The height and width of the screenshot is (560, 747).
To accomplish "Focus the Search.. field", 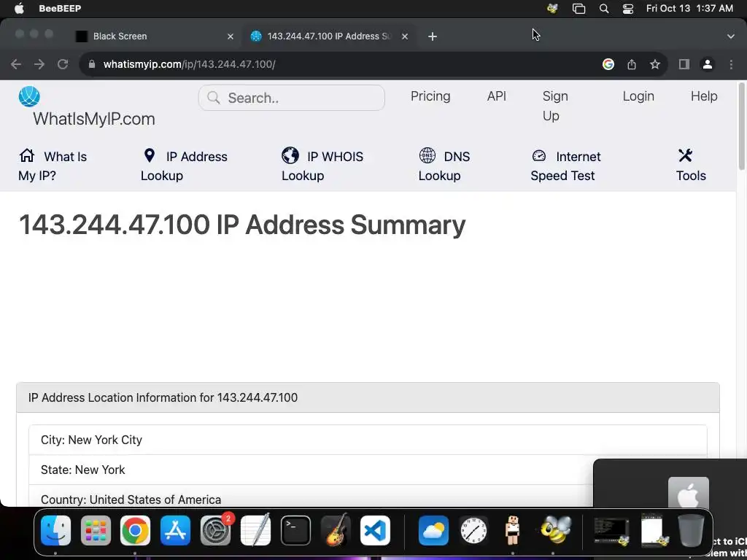I will click(x=292, y=98).
